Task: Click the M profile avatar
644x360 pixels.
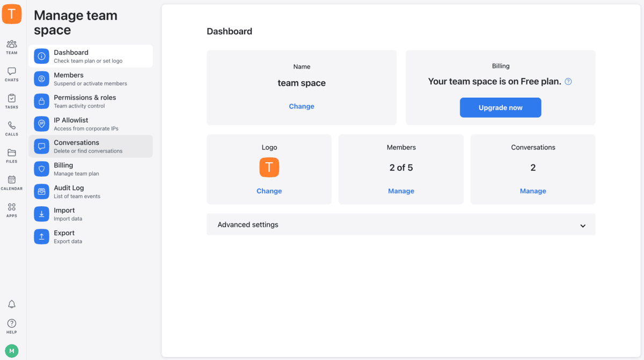Action: pos(11,350)
